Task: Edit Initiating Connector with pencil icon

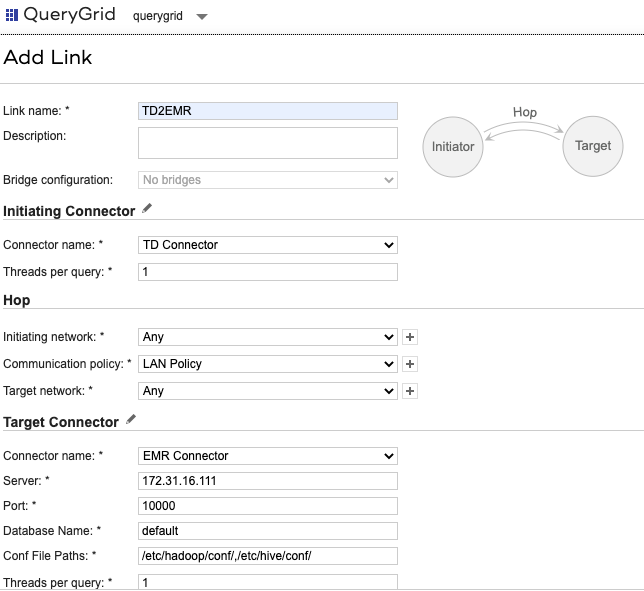Action: point(148,209)
